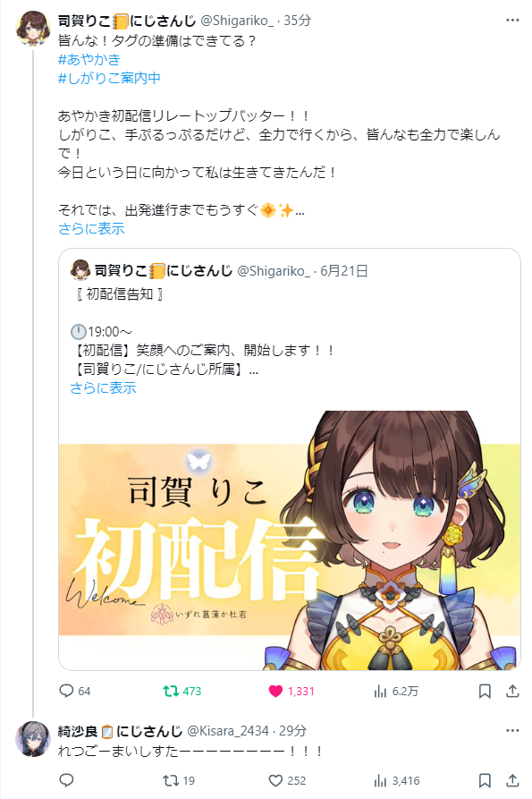Open more options on Kisara's reply
Viewport: 532px width, 799px height.
(512, 731)
